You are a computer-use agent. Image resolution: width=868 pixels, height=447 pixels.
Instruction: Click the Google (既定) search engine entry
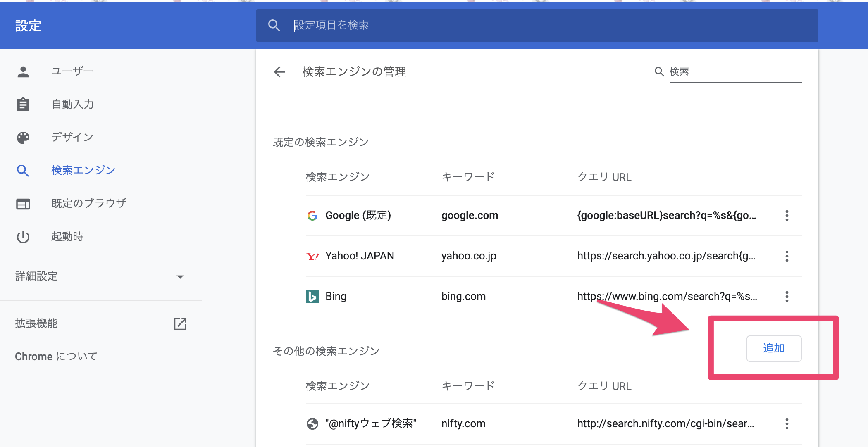358,216
